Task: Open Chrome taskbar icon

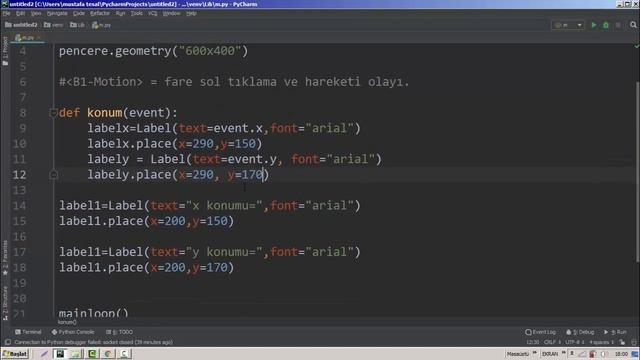Action: pyautogui.click(x=108, y=353)
